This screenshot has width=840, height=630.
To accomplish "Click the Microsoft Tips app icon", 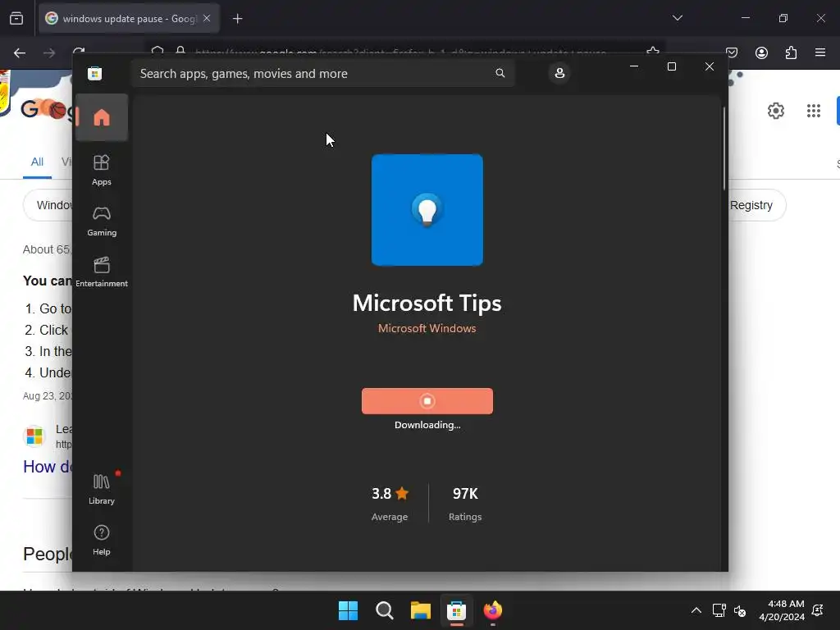I will 427,209.
